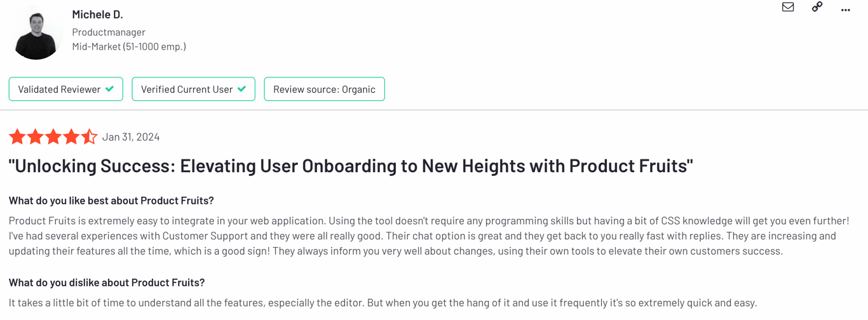The height and width of the screenshot is (320, 868).
Task: Click "What do you like best" heading
Action: pos(111,200)
